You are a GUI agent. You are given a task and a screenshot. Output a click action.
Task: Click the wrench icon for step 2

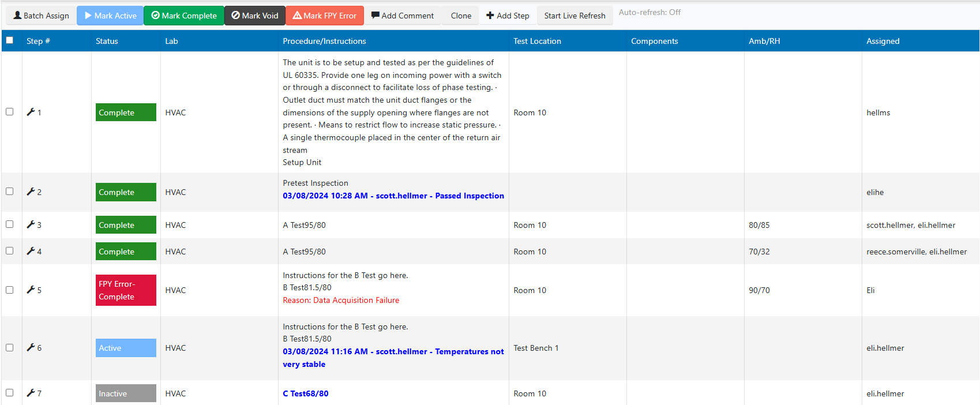pos(31,192)
